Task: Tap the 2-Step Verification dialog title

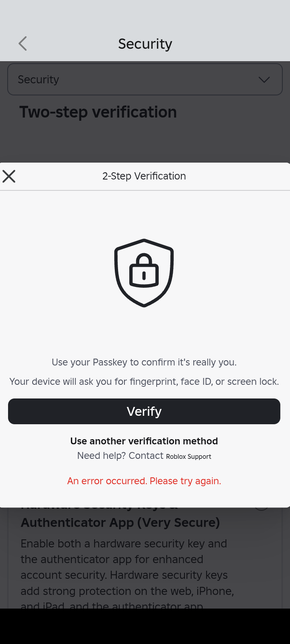Action: pyautogui.click(x=144, y=176)
